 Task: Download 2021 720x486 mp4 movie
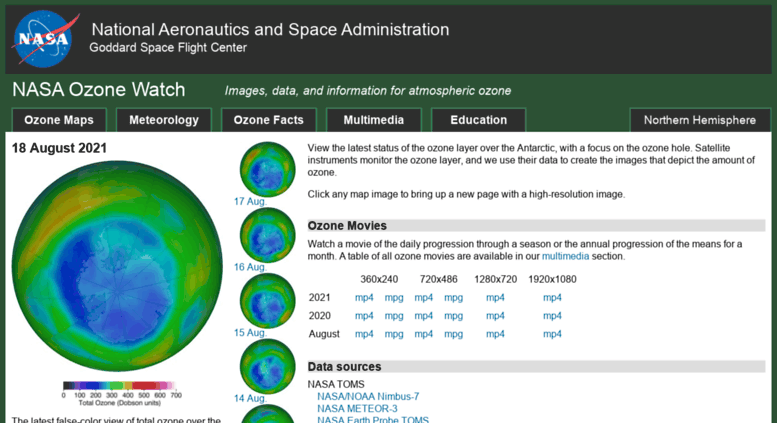[x=424, y=298]
